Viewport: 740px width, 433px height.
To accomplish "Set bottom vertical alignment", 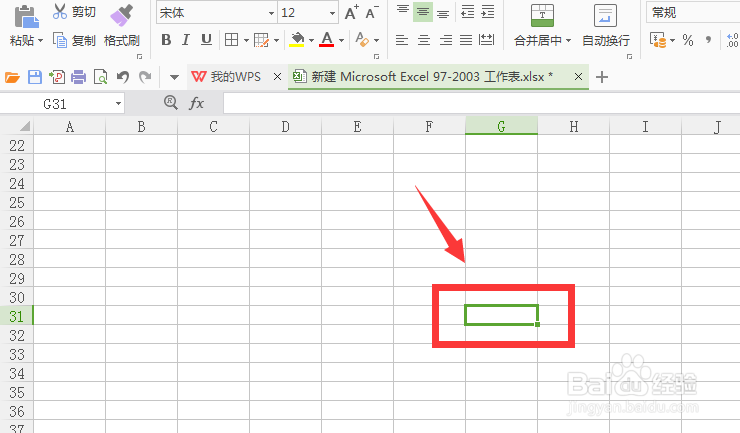I will click(443, 14).
